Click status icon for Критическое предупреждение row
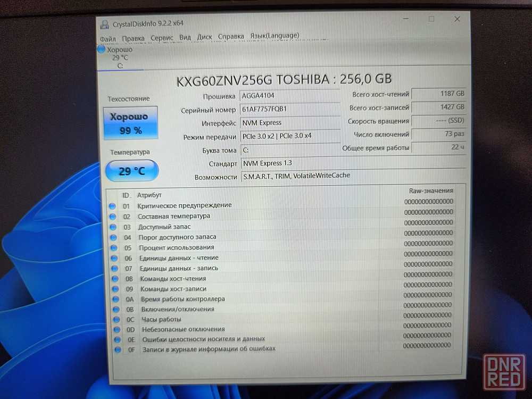Viewport: 532px width, 399px height. [112, 206]
